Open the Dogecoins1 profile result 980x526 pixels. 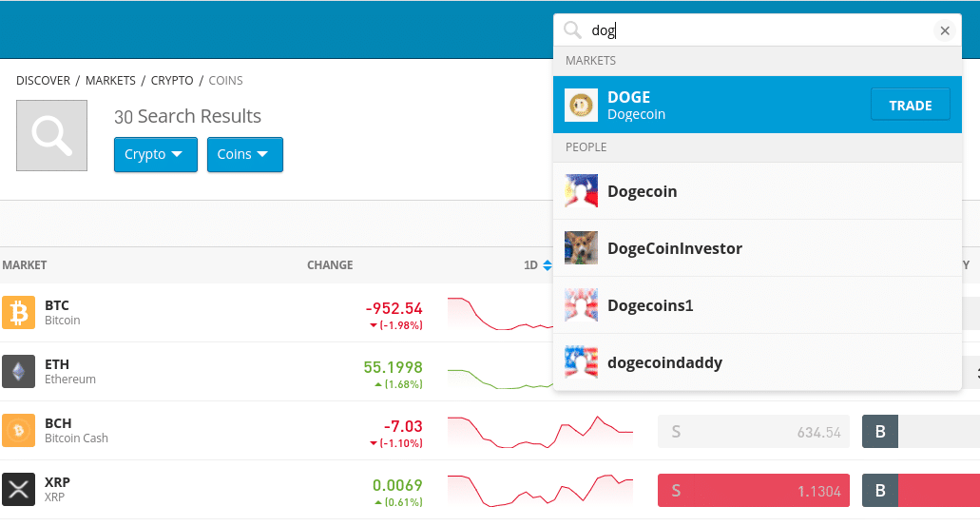[757, 304]
